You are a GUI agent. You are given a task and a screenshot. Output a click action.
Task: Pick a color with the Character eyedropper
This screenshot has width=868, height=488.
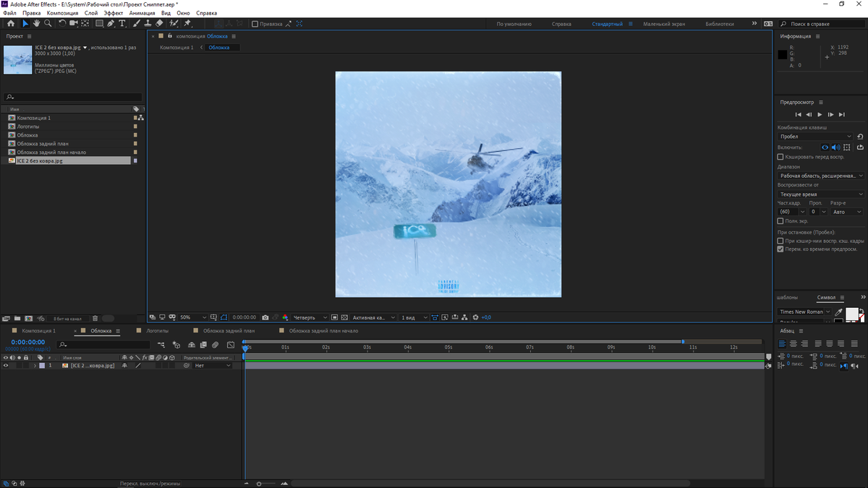coord(838,312)
